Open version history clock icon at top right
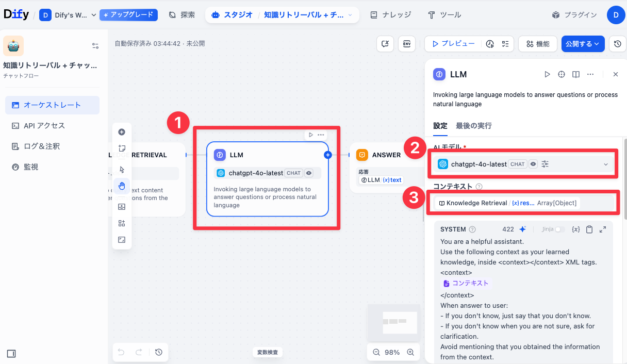 [618, 44]
